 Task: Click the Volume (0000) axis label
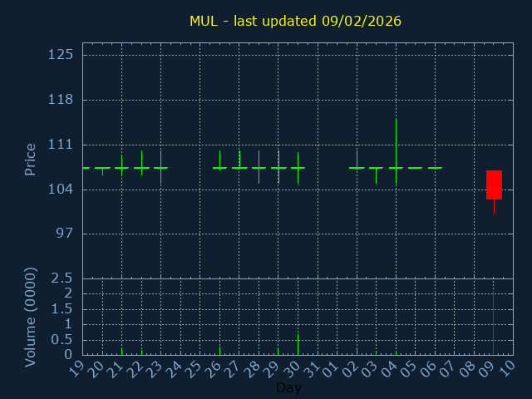(x=31, y=317)
